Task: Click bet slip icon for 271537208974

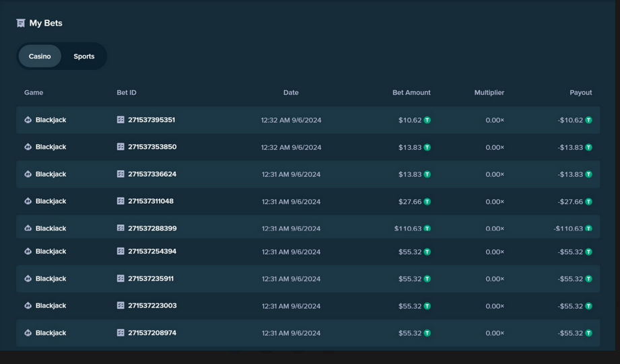Action: [120, 332]
